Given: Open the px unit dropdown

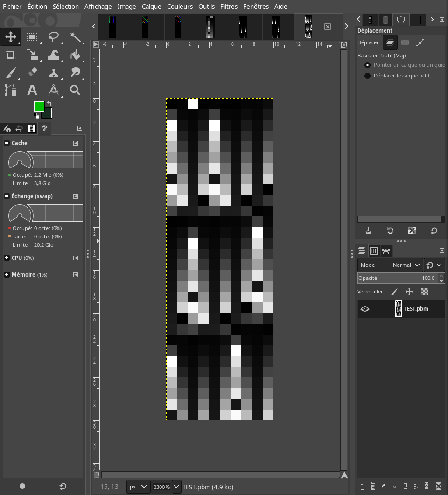Looking at the screenshot, I should (139, 487).
